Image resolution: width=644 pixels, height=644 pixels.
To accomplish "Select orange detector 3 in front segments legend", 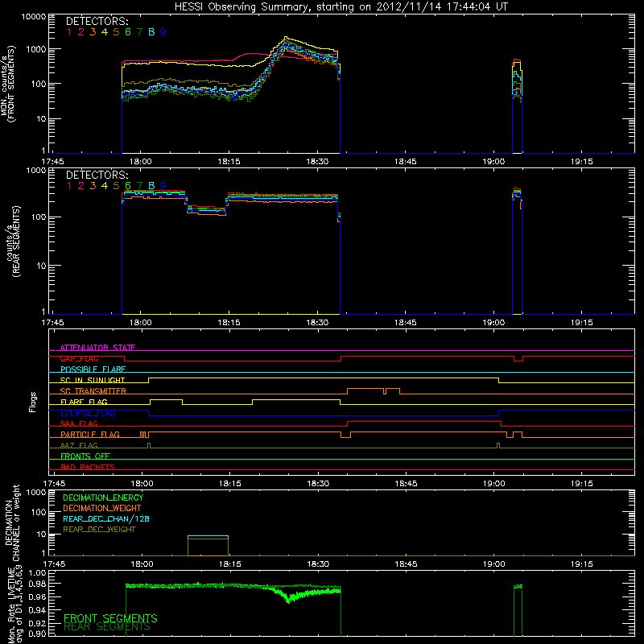I will pos(93,32).
